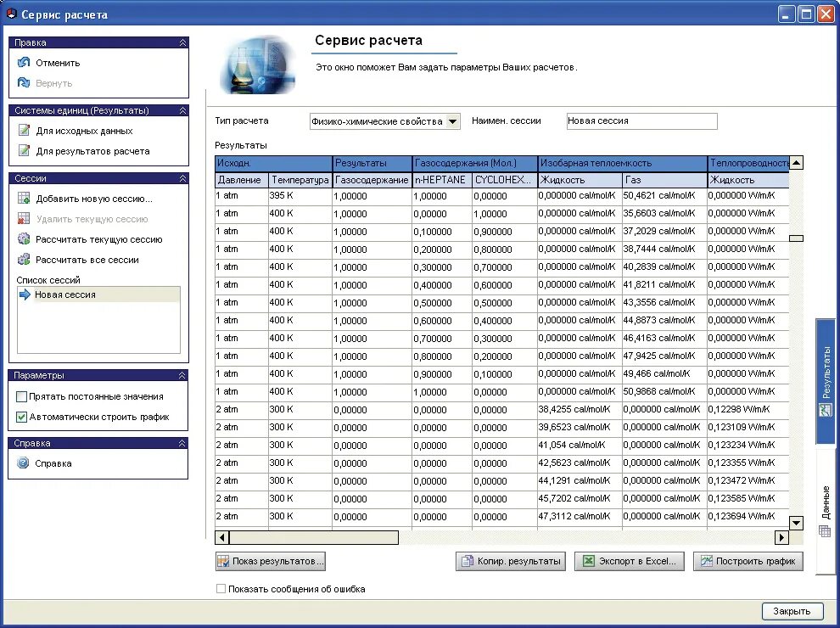Click the horizontal scrollbar thumb of the table
This screenshot has height=628, width=840.
pos(314,537)
